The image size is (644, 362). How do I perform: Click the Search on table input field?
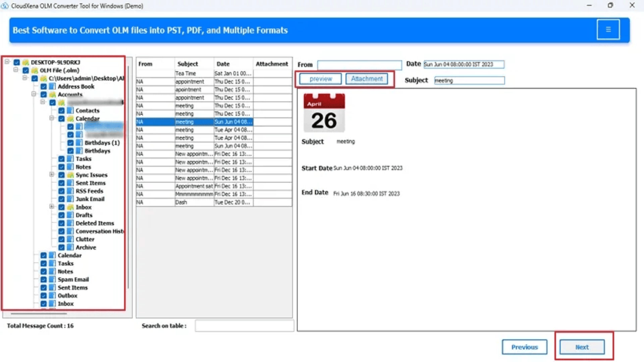[244, 325]
